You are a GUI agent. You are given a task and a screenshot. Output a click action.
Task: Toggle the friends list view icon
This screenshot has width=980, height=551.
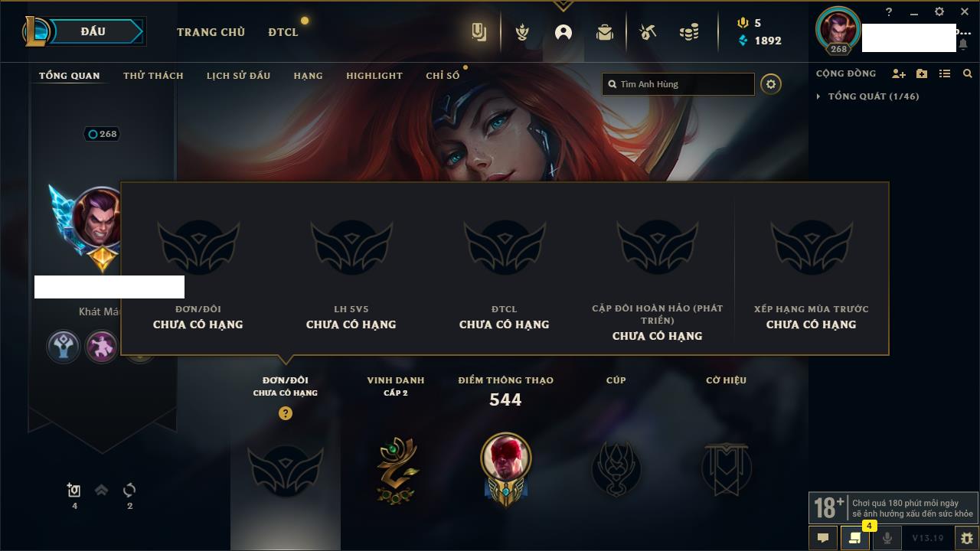point(945,73)
